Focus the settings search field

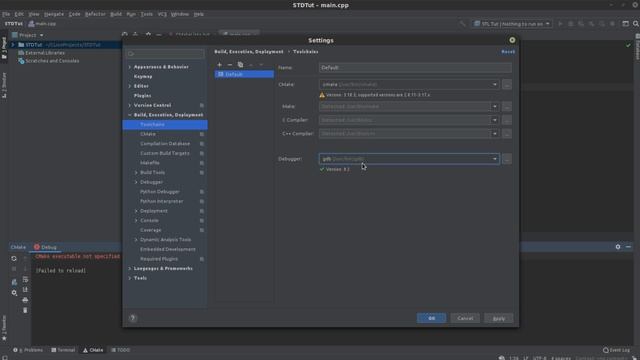click(165, 54)
